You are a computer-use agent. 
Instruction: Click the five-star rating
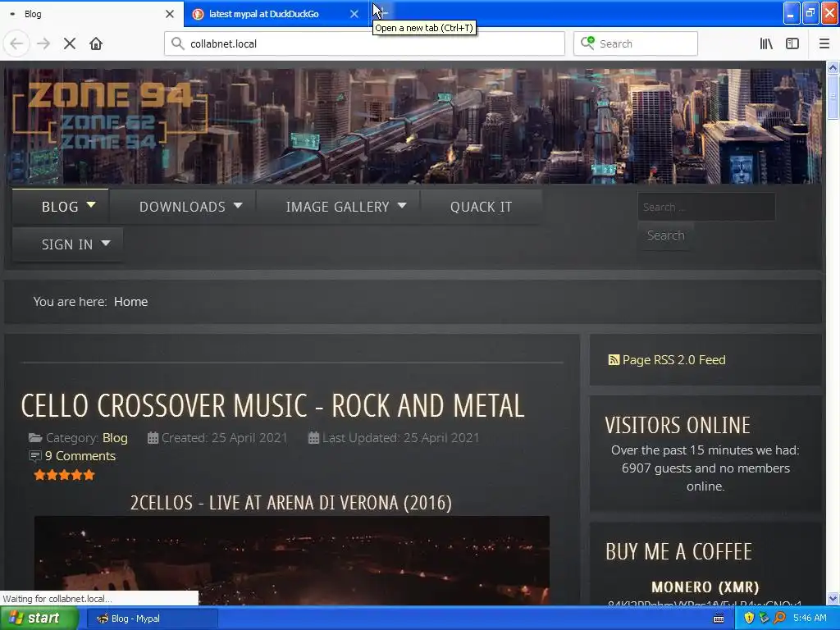click(64, 475)
